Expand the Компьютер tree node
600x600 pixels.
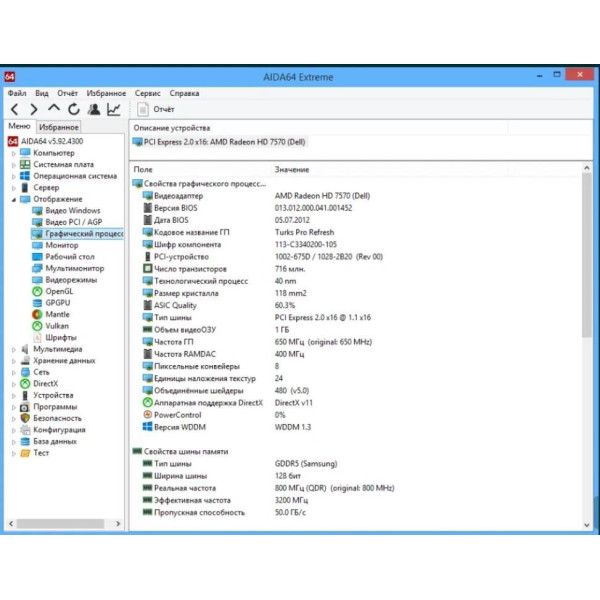(14, 153)
